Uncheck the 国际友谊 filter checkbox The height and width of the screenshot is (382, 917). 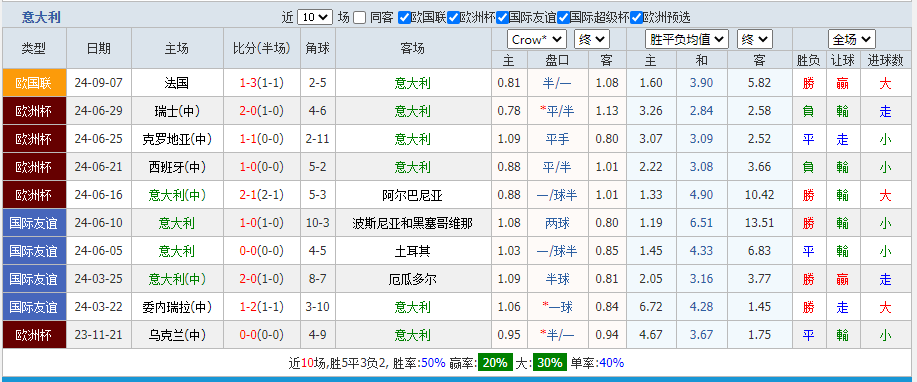(502, 18)
